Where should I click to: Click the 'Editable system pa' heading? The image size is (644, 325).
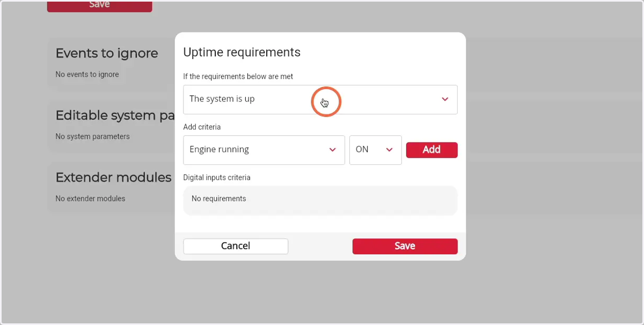(115, 115)
